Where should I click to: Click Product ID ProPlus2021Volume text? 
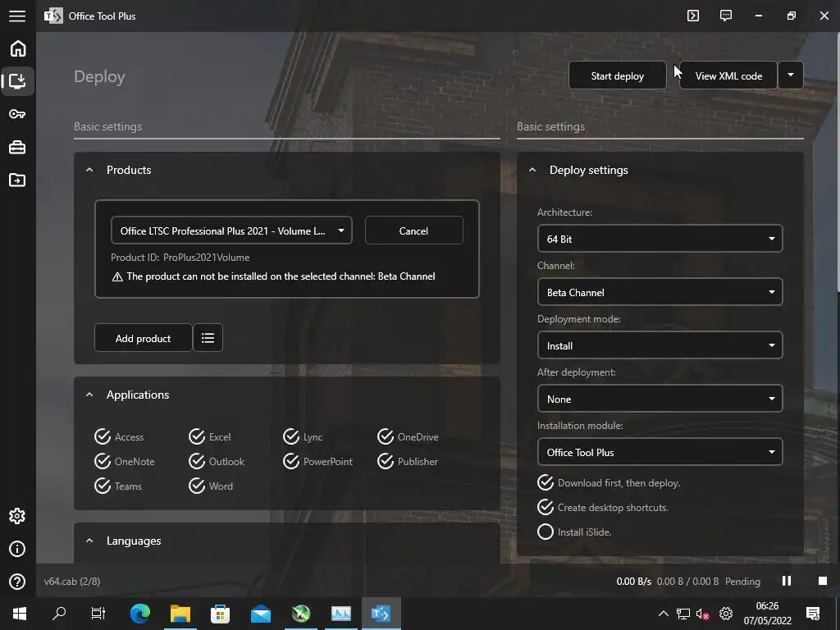180,258
